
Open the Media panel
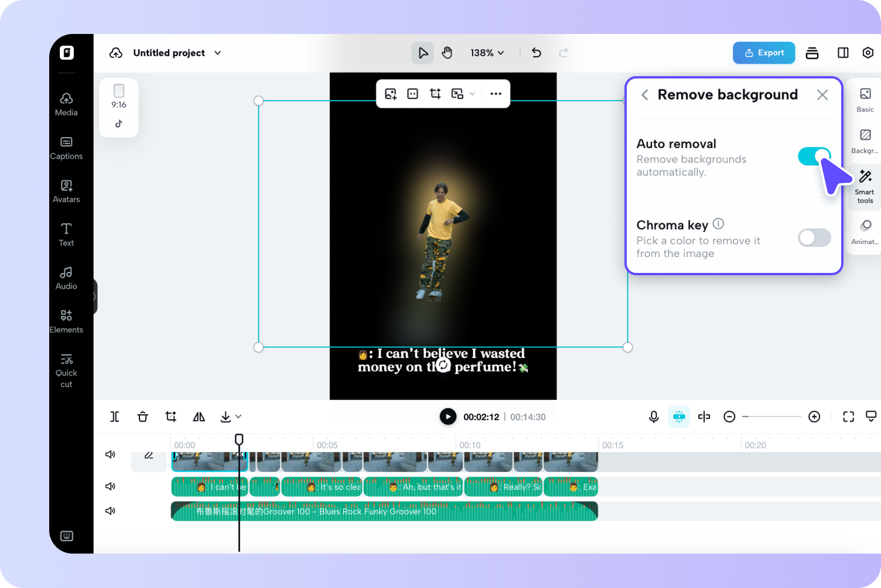[66, 104]
